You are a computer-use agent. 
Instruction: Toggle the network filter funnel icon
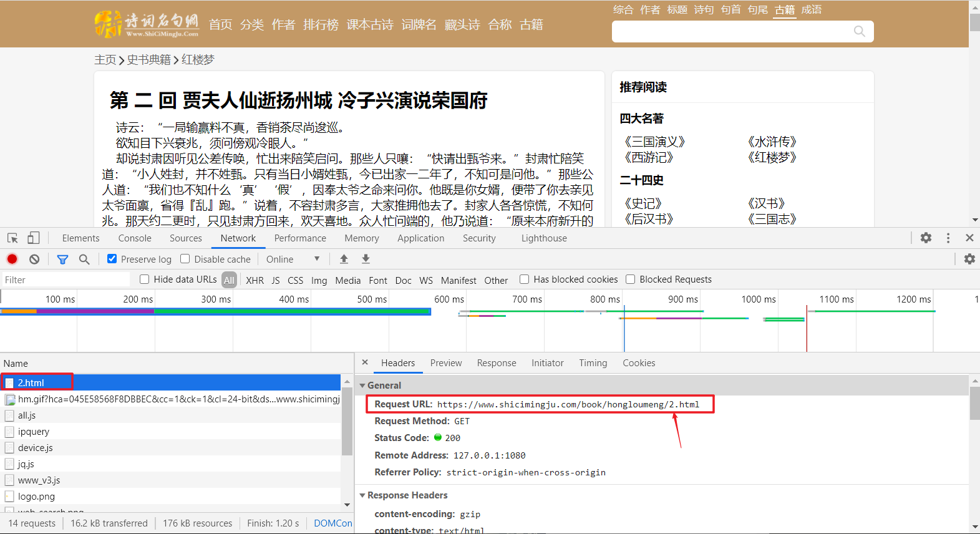pyautogui.click(x=62, y=259)
